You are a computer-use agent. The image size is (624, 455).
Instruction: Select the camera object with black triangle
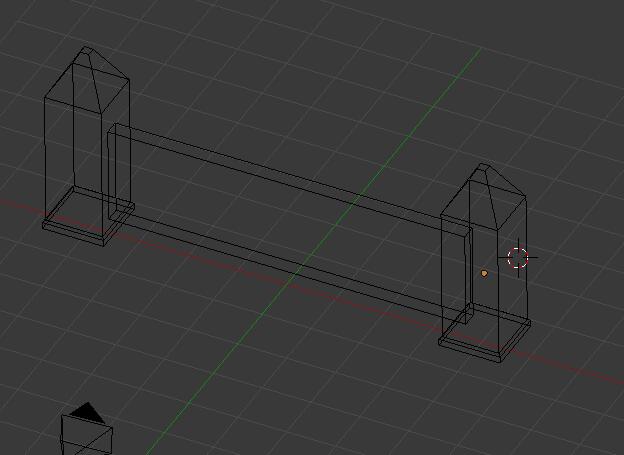point(86,429)
